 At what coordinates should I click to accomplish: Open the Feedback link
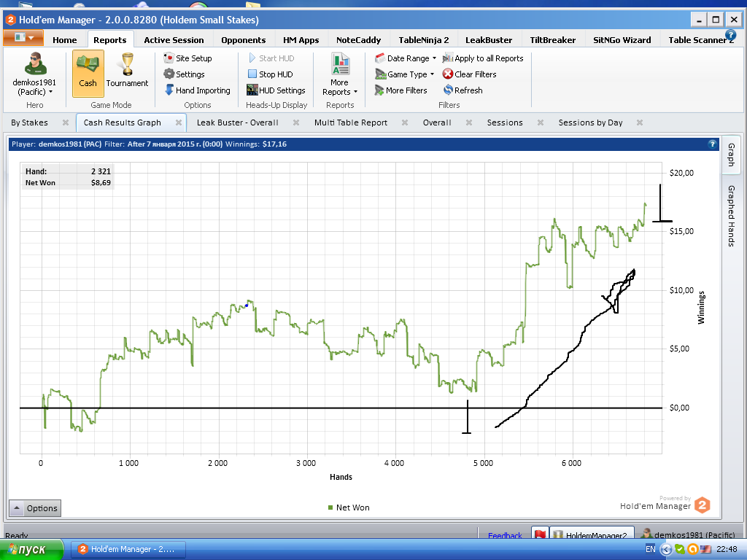coord(505,535)
